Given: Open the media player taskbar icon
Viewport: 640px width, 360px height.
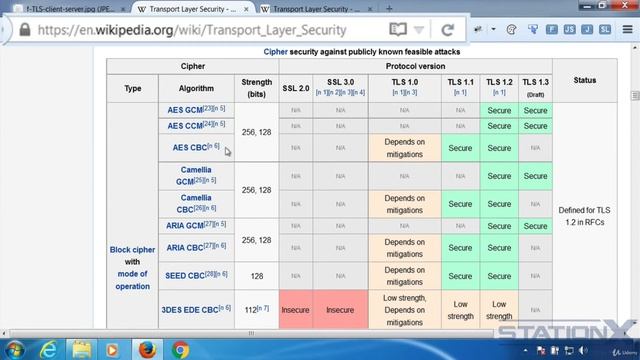Looking at the screenshot, I should (x=112, y=350).
